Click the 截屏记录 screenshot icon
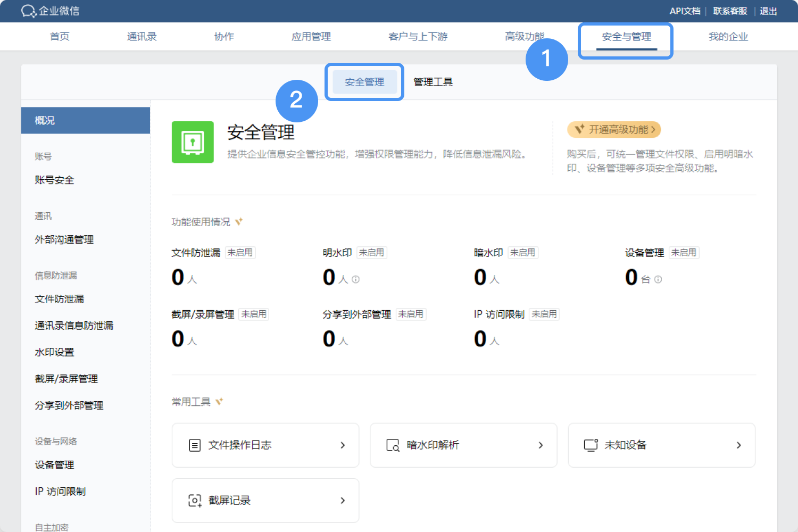Image resolution: width=798 pixels, height=532 pixels. coord(195,501)
